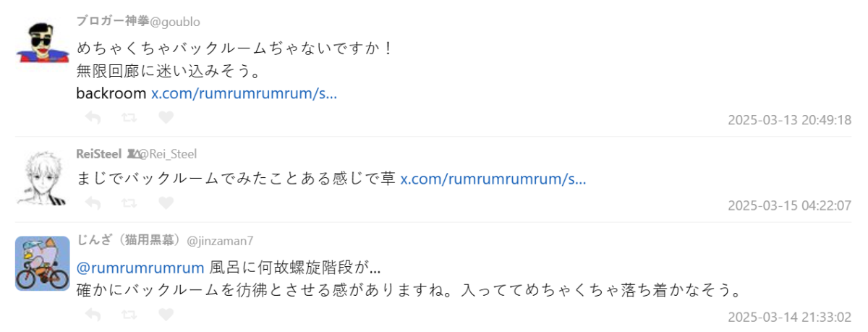
Task: Open the link in the ブロガー神拳 tweet
Action: click(244, 93)
